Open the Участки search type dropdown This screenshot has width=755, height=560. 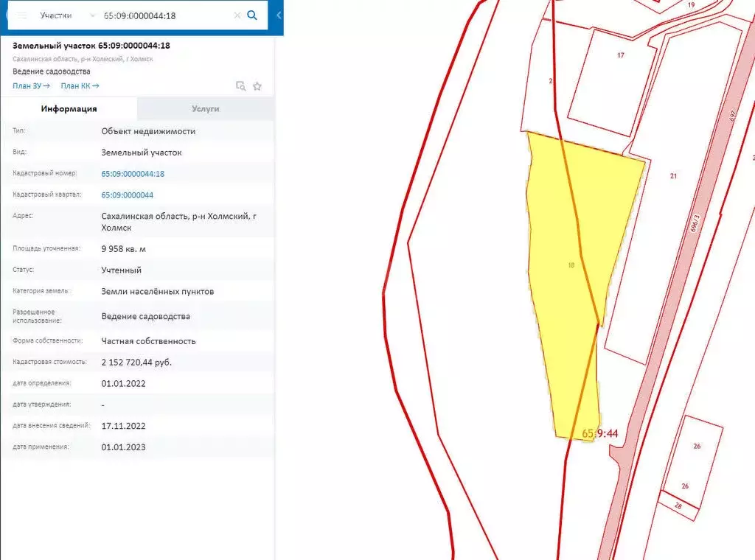point(67,15)
